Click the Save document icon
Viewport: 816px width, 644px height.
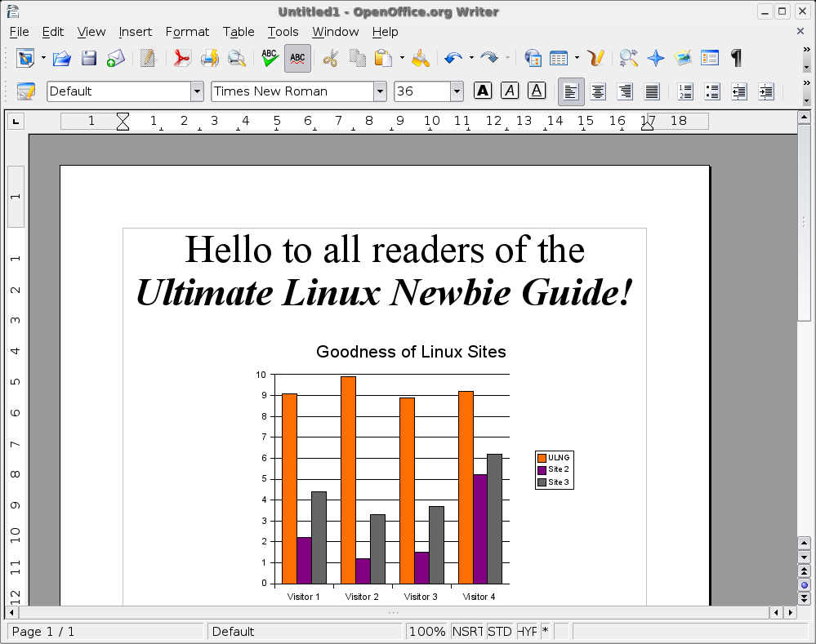click(89, 58)
